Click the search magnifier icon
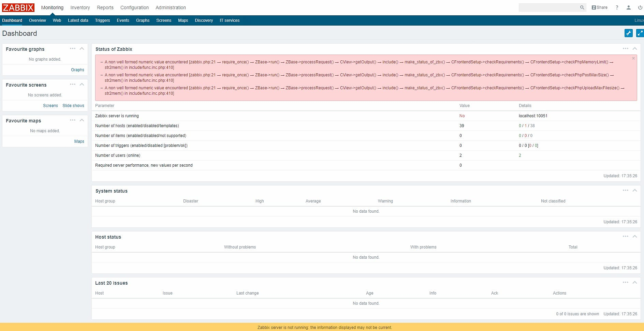Image resolution: width=644 pixels, height=331 pixels. [582, 7]
